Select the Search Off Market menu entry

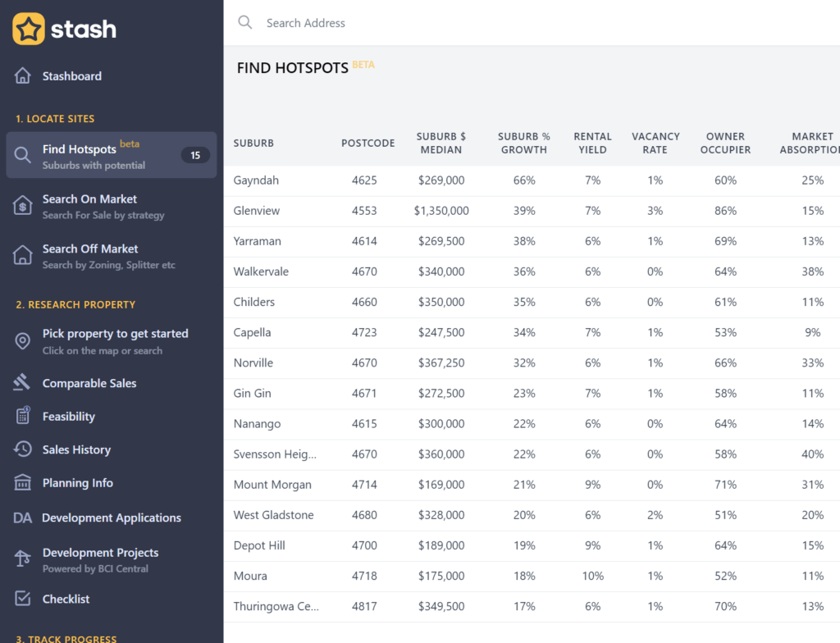coord(89,249)
